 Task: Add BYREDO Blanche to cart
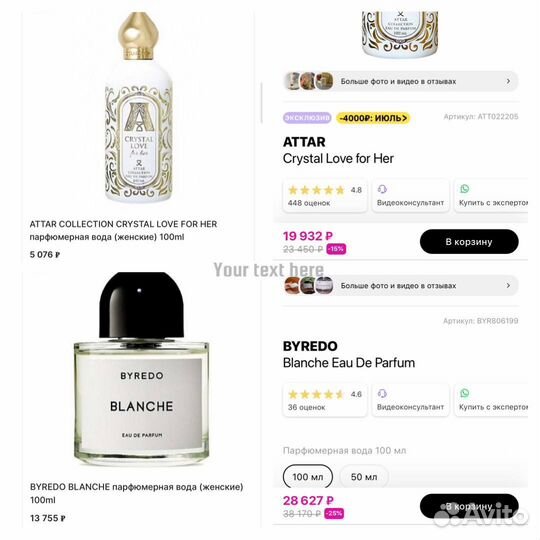pyautogui.click(x=469, y=506)
